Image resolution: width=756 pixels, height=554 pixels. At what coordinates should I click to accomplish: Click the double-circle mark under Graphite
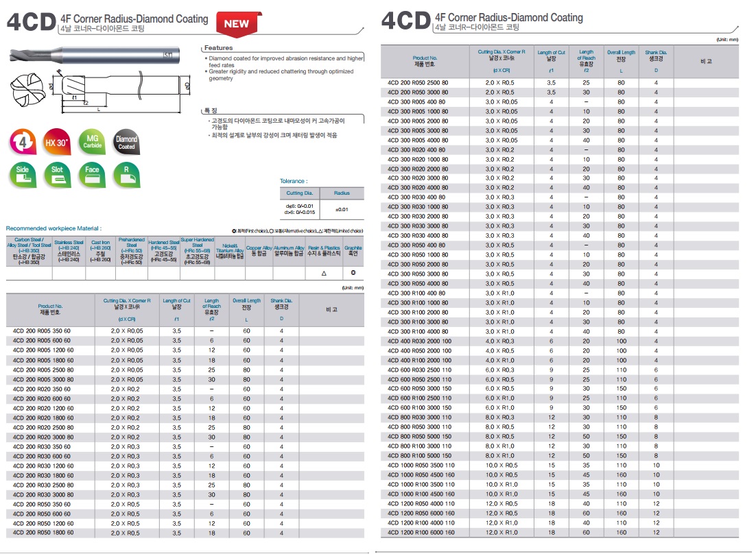[353, 273]
